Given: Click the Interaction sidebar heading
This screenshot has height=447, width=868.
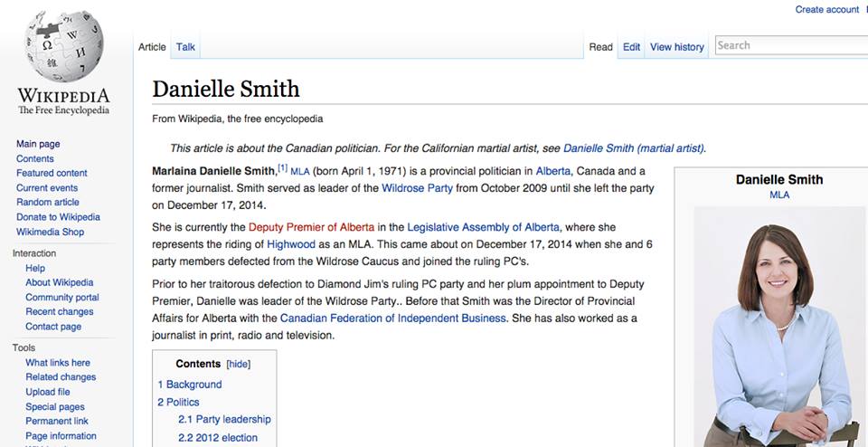Looking at the screenshot, I should pos(34,253).
